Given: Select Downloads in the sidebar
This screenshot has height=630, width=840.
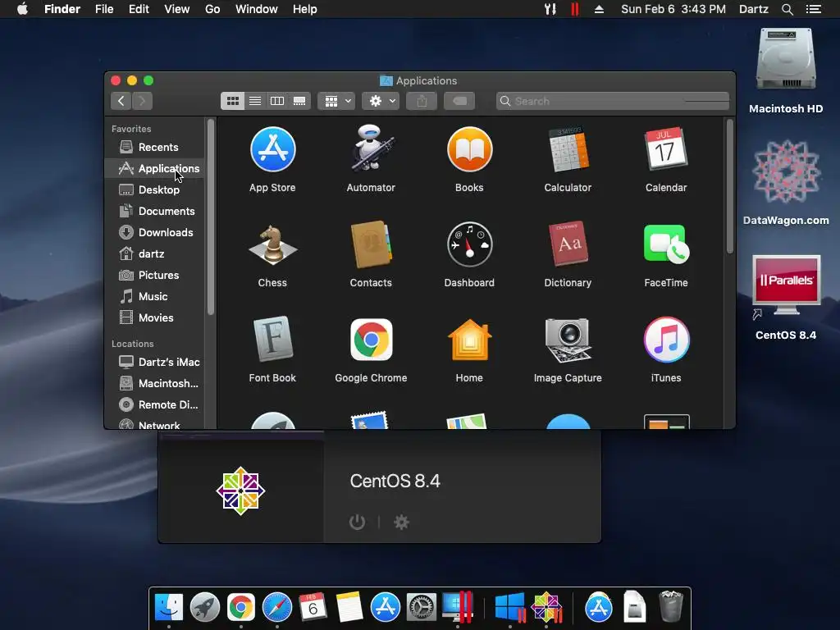Looking at the screenshot, I should point(154,232).
